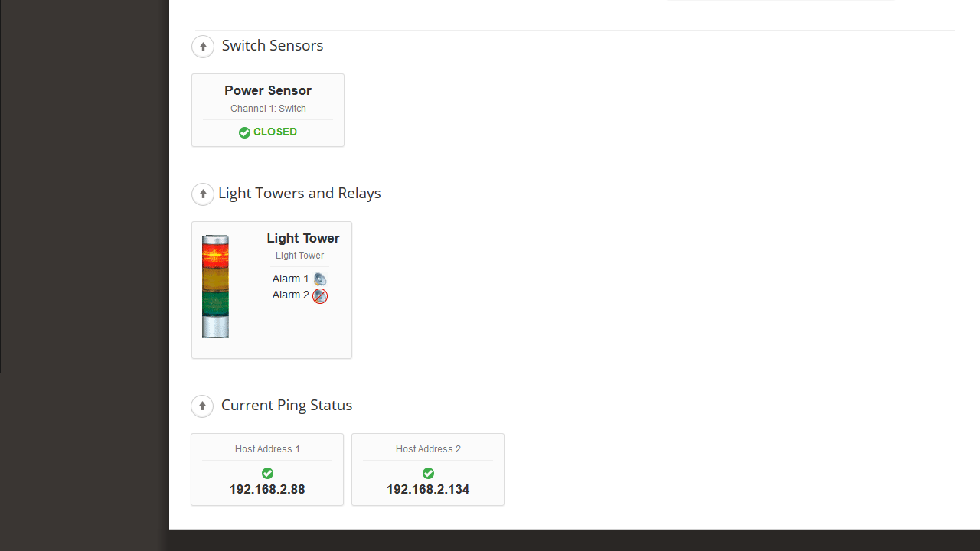Click the muted Alarm 2 speaker icon

tap(319, 295)
